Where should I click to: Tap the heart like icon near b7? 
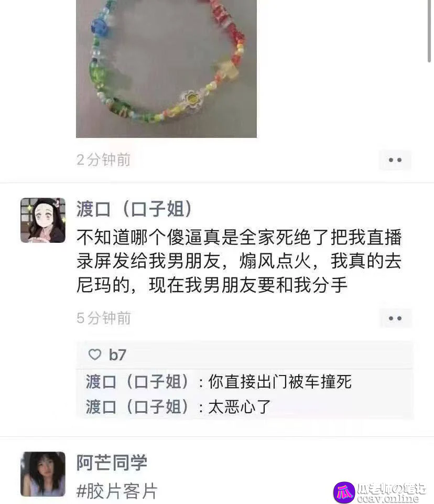[95, 355]
